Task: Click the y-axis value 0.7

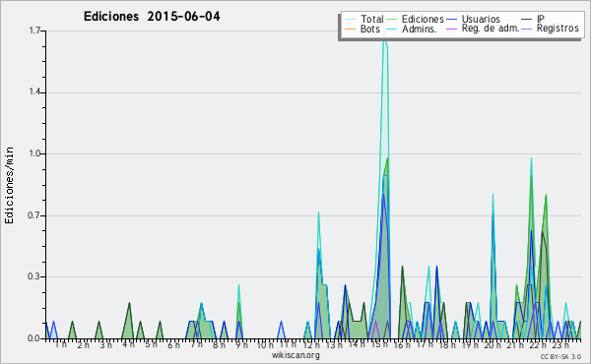Action: pyautogui.click(x=33, y=215)
